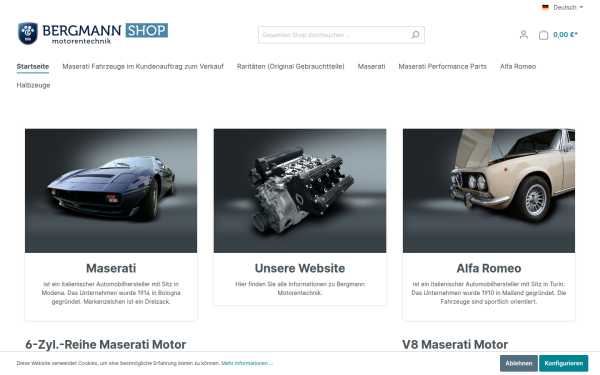Click the Maserati card heading
The image size is (600, 375).
click(x=111, y=268)
